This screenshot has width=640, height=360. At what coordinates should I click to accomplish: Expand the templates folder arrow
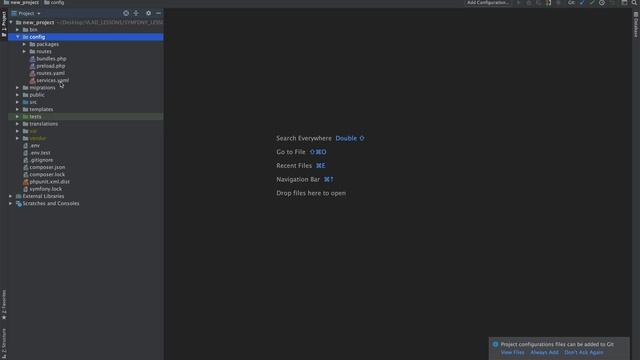pos(18,109)
